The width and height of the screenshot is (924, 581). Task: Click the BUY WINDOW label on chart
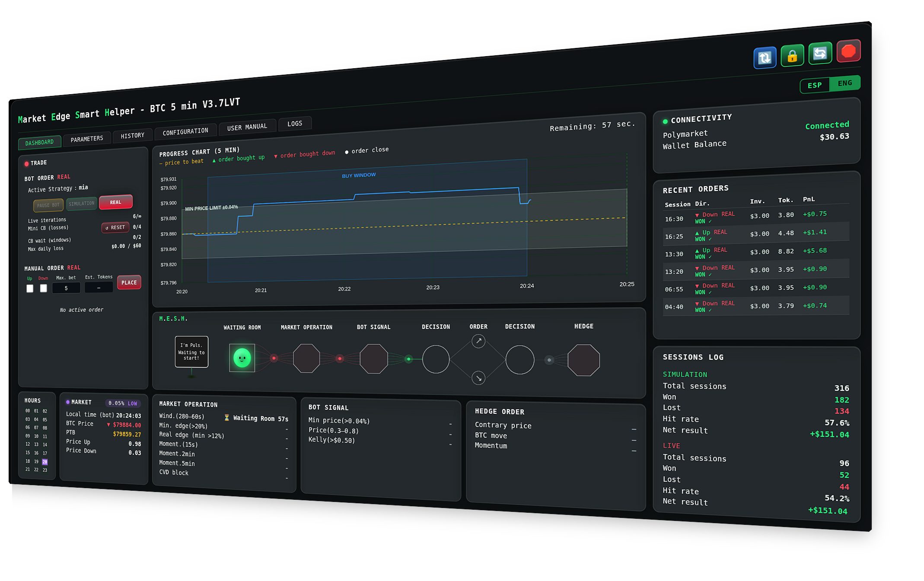click(359, 175)
